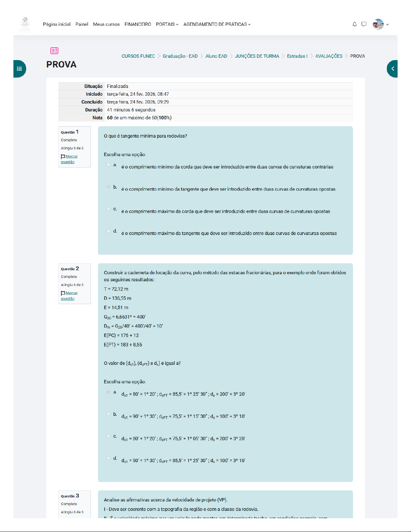This screenshot has height=532, width=411.
Task: Click the site logo in header
Action: [25, 24]
